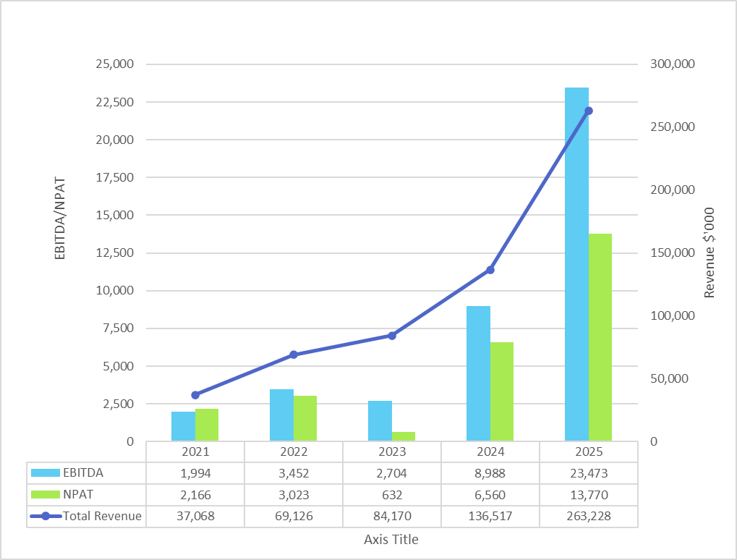This screenshot has width=737, height=560.
Task: Click the 'Axis Title' text below the table
Action: (x=391, y=539)
